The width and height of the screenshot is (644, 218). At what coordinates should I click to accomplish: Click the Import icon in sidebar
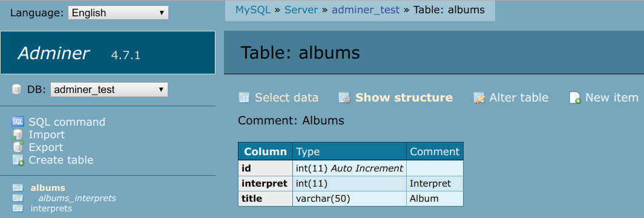click(18, 135)
